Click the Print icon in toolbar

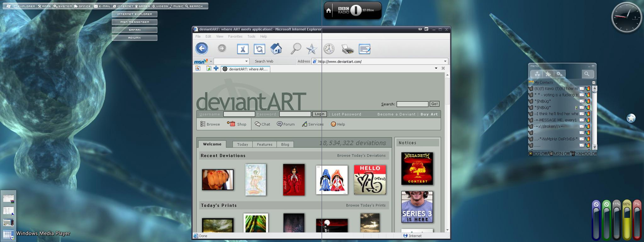347,49
